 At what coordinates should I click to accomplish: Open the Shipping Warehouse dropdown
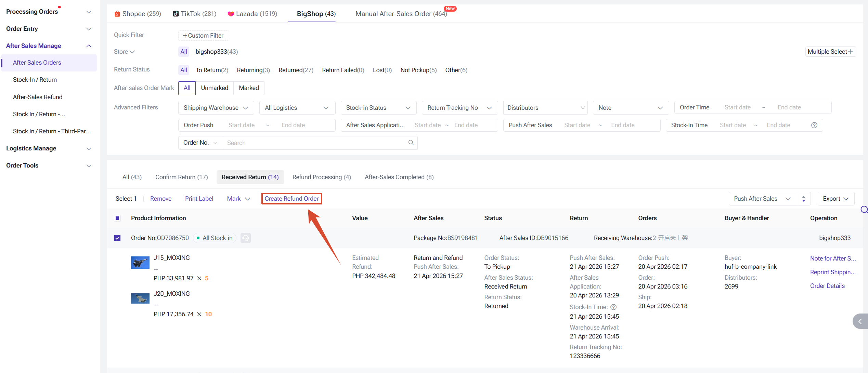(216, 108)
